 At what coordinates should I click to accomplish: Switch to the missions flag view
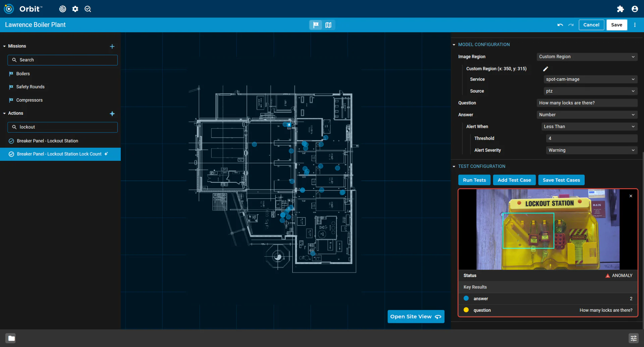tap(316, 25)
